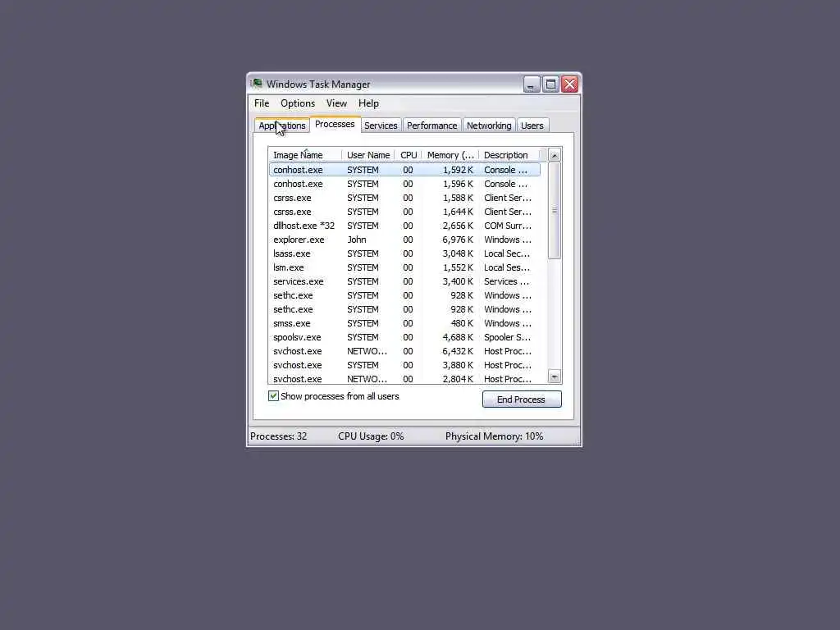Select svchost.exe row with 3,880 K memory
This screenshot has height=630, width=840.
click(x=404, y=365)
